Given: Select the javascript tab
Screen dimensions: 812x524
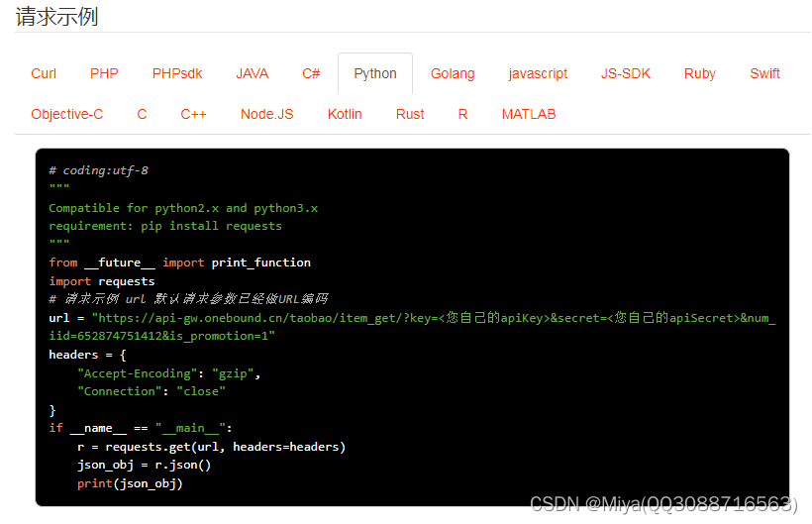Looking at the screenshot, I should [x=538, y=73].
